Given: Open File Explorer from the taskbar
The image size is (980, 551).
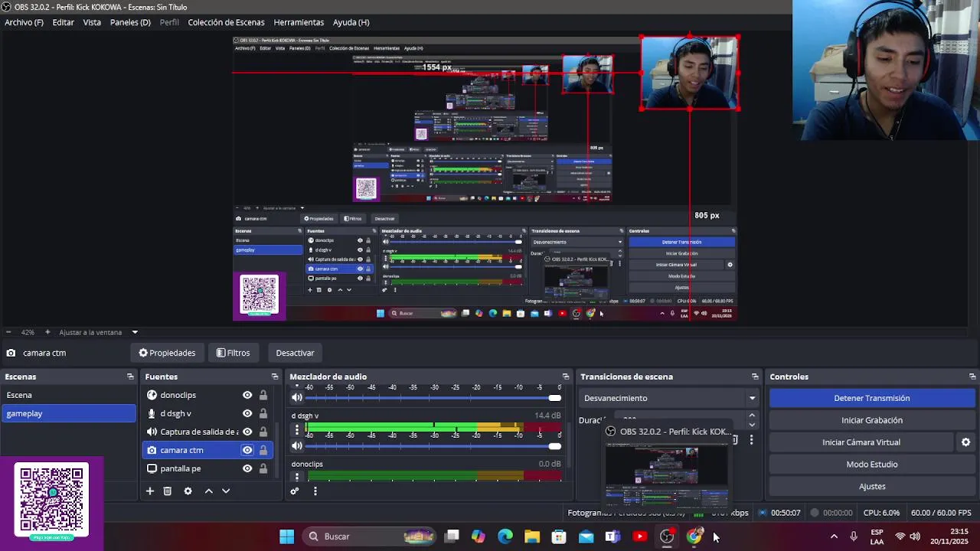Looking at the screenshot, I should [x=532, y=536].
